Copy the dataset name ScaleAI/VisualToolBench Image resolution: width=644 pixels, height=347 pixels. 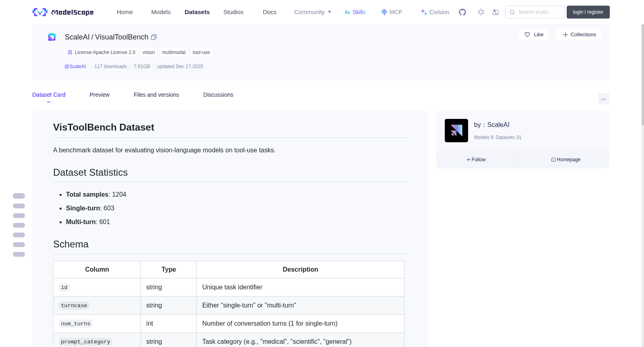coord(154,37)
